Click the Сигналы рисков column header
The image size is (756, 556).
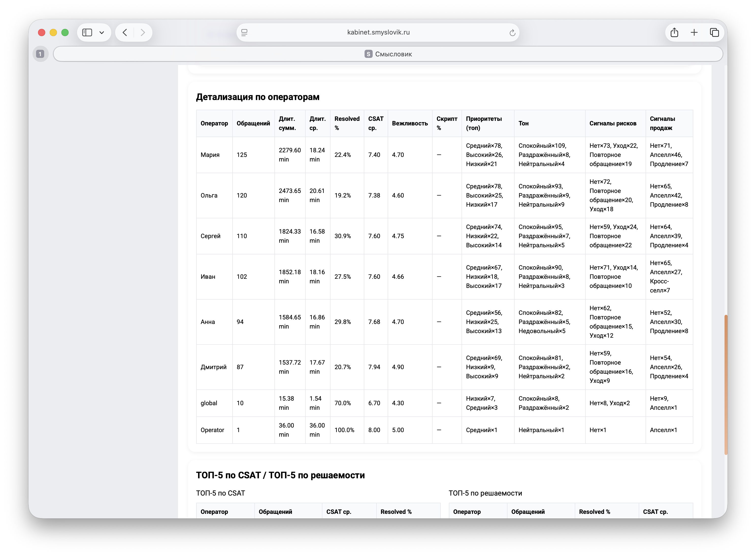(612, 123)
